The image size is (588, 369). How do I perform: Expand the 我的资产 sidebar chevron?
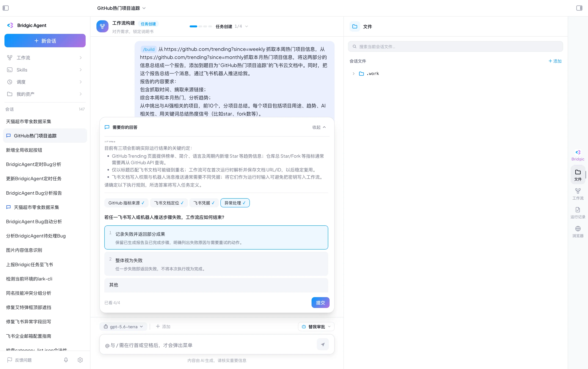pyautogui.click(x=80, y=94)
